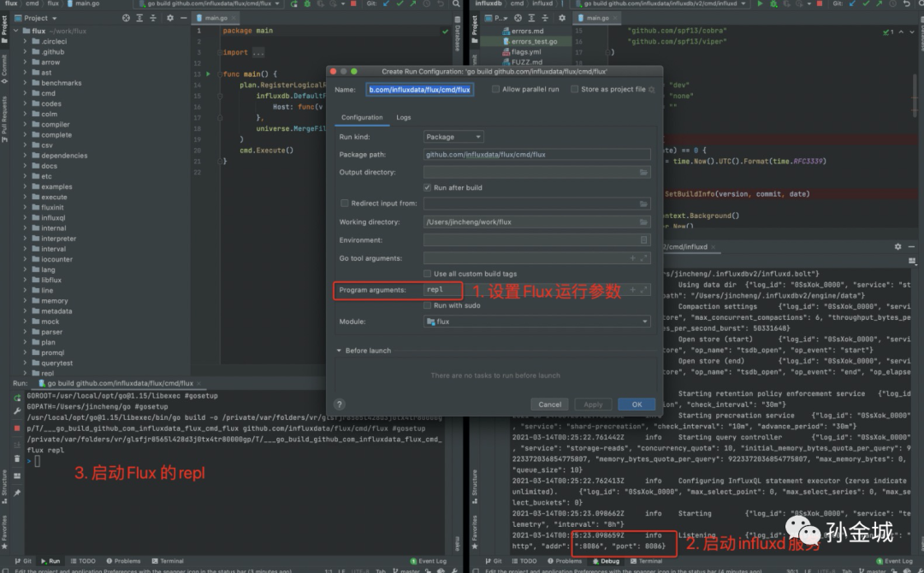Click the run gutter arrow beside func main
The width and height of the screenshot is (924, 573).
click(208, 74)
